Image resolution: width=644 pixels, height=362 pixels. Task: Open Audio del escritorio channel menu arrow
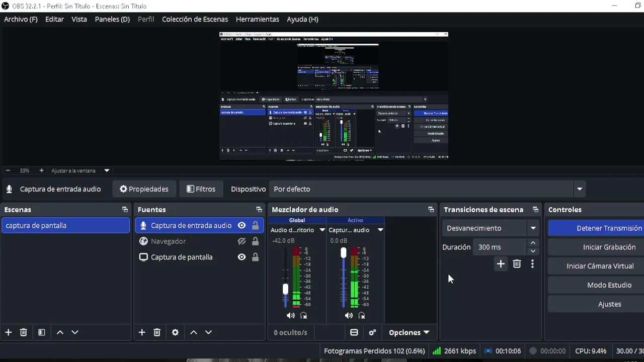(322, 230)
